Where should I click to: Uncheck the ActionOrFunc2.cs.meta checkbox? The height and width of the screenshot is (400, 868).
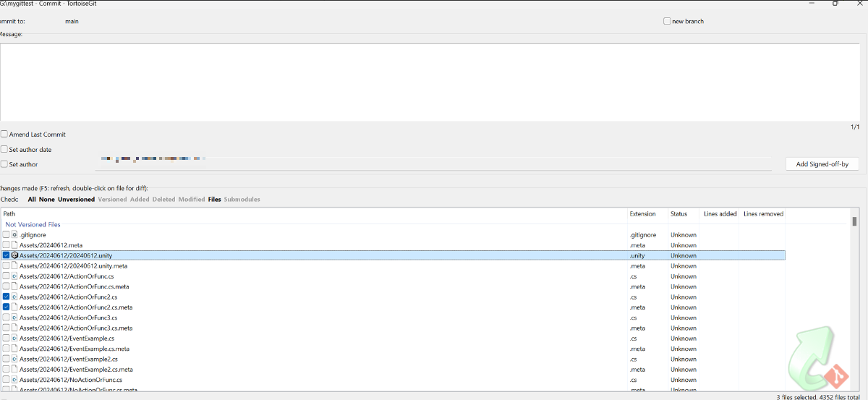tap(6, 307)
